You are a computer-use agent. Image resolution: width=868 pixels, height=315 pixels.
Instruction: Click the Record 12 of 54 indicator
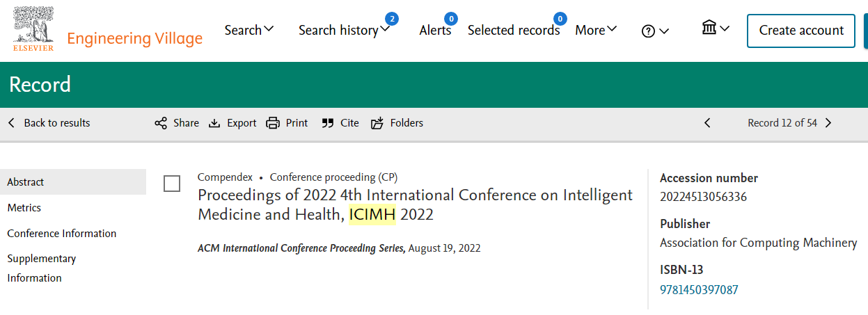(x=782, y=123)
